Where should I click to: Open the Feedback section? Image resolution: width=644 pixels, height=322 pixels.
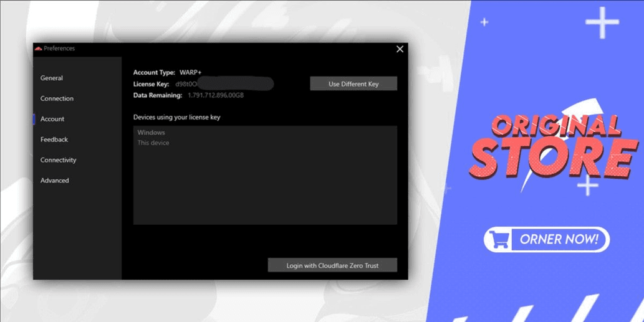click(54, 140)
